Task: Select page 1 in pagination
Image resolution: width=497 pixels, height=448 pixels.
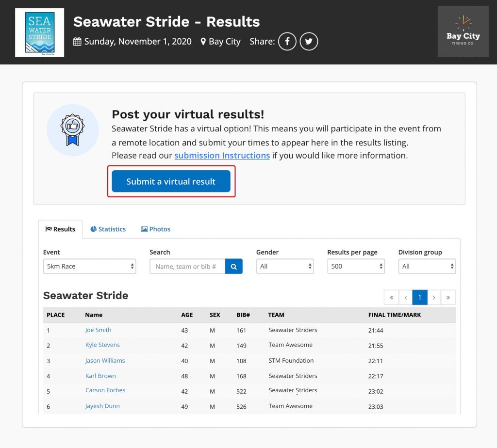Action: (x=420, y=297)
